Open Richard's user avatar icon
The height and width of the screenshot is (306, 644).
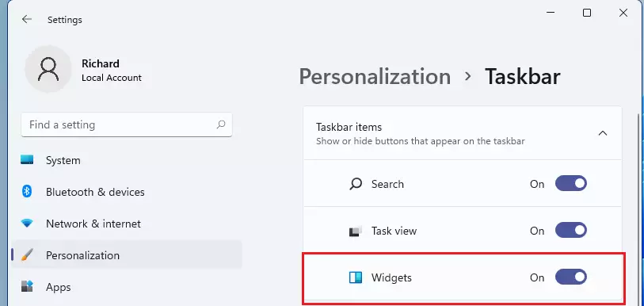pos(48,69)
